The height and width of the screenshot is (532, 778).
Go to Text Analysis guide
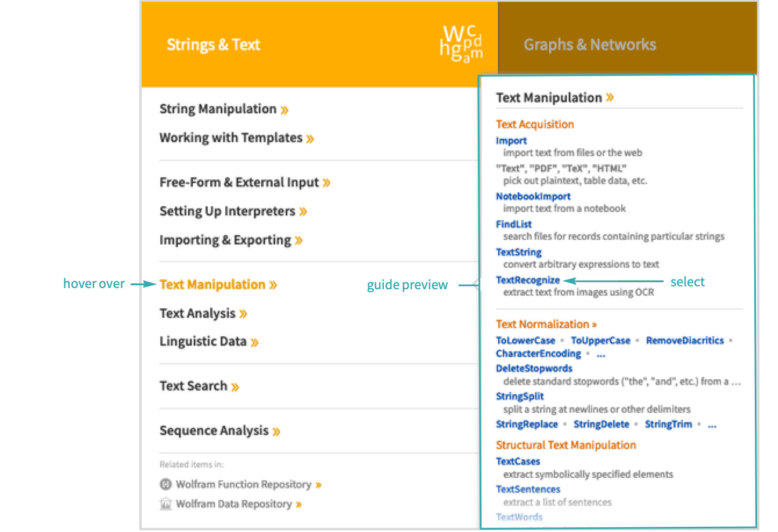coord(197,314)
